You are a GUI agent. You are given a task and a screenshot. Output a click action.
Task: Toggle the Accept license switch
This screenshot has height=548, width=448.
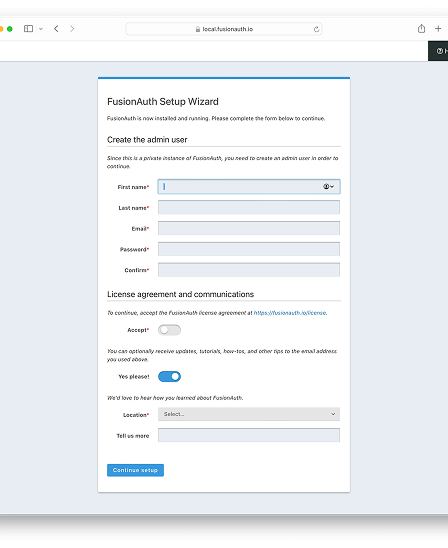coord(169,330)
